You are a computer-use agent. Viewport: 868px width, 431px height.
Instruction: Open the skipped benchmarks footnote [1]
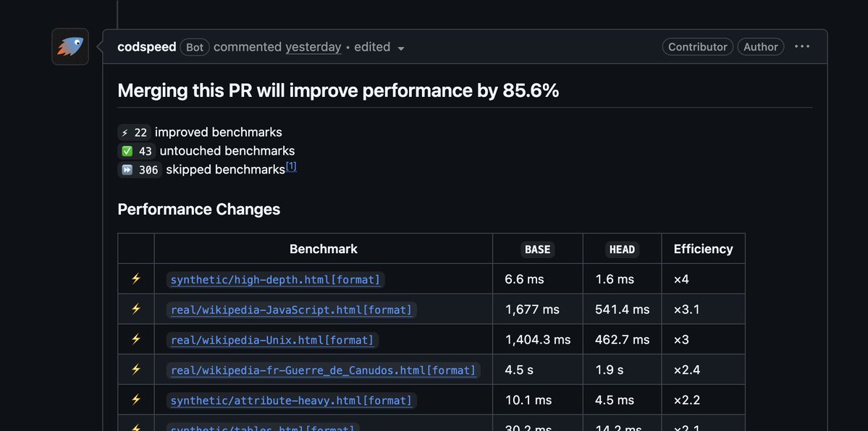point(291,166)
